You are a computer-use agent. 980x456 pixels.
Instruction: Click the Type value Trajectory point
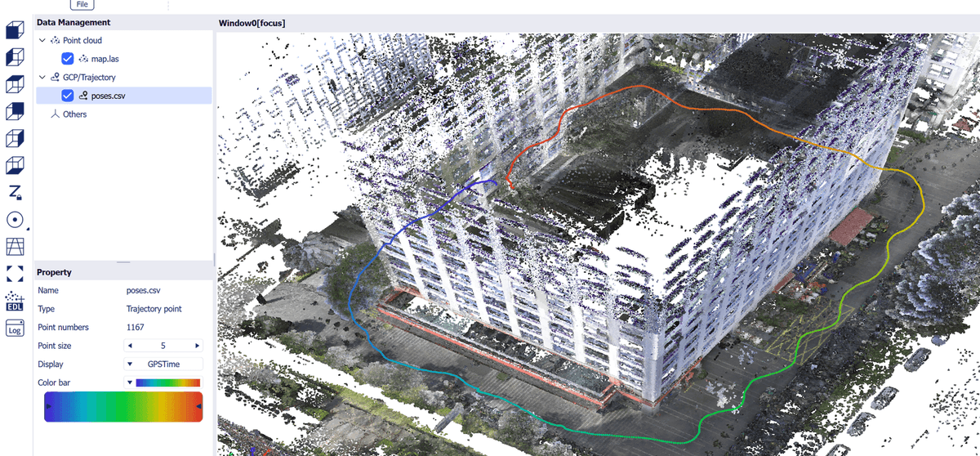point(154,309)
